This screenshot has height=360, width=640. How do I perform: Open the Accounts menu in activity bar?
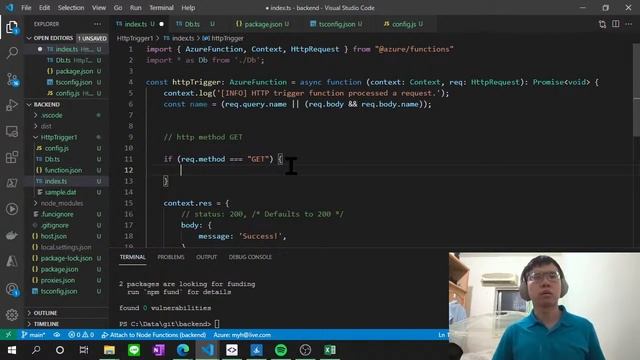[x=12, y=289]
